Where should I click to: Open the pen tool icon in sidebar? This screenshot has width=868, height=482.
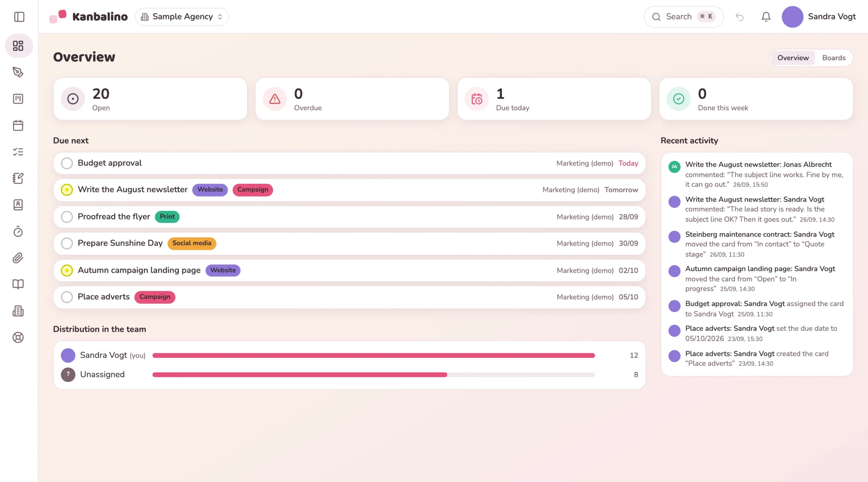click(x=18, y=72)
